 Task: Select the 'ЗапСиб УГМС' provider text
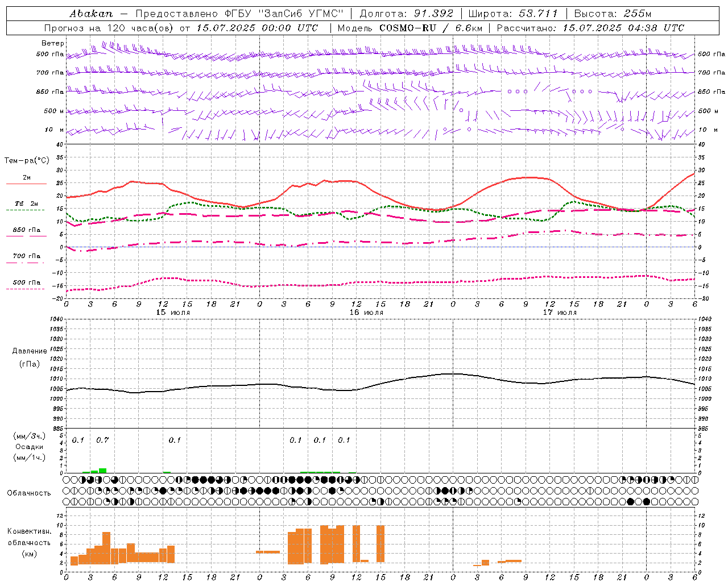301,14
